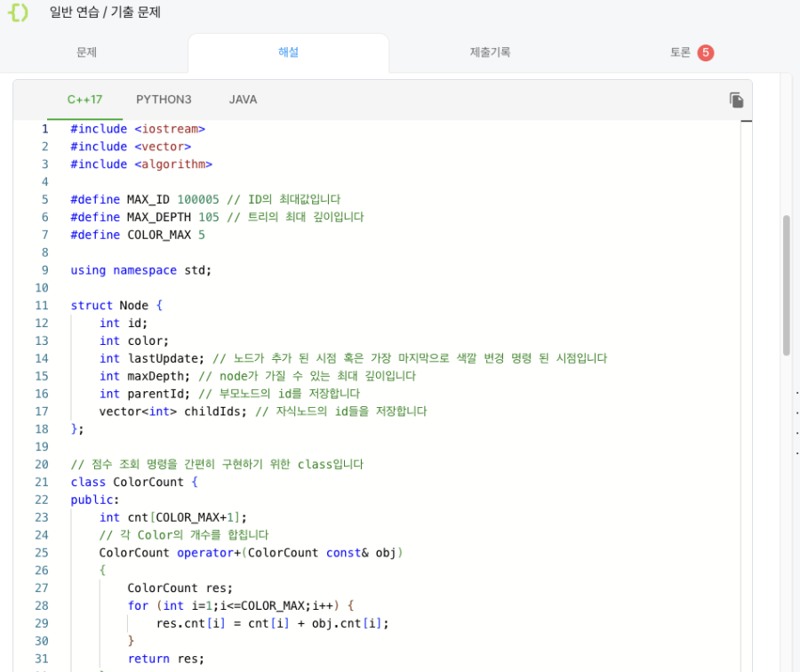800x672 pixels.
Task: Click the page's vertical scrollbar thumb
Action: click(787, 285)
